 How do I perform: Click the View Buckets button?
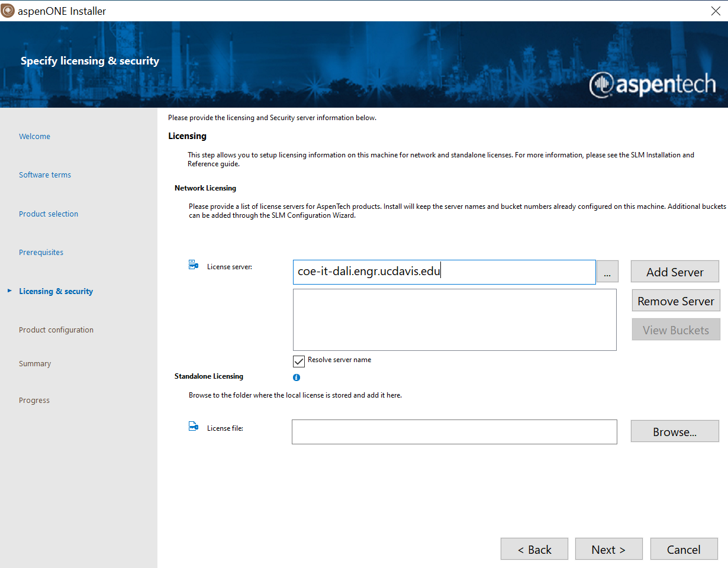675,330
